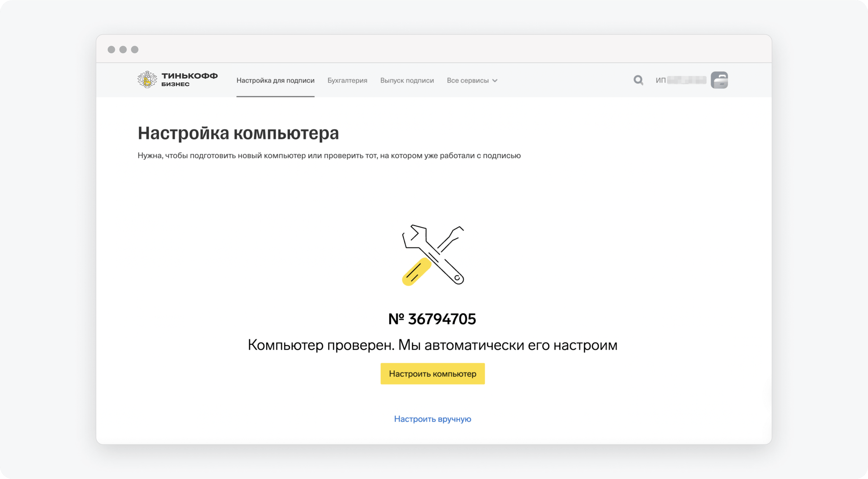
Task: Expand the Все сервисы menu
Action: point(468,81)
